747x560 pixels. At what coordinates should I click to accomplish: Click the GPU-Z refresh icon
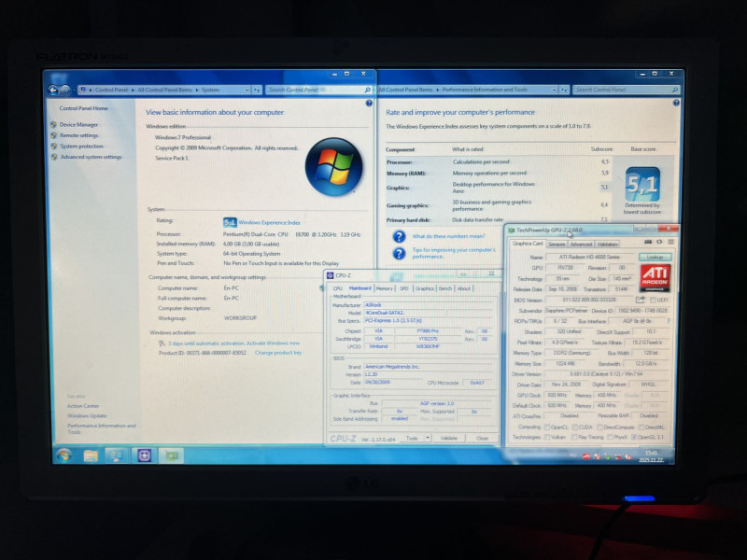tap(659, 242)
